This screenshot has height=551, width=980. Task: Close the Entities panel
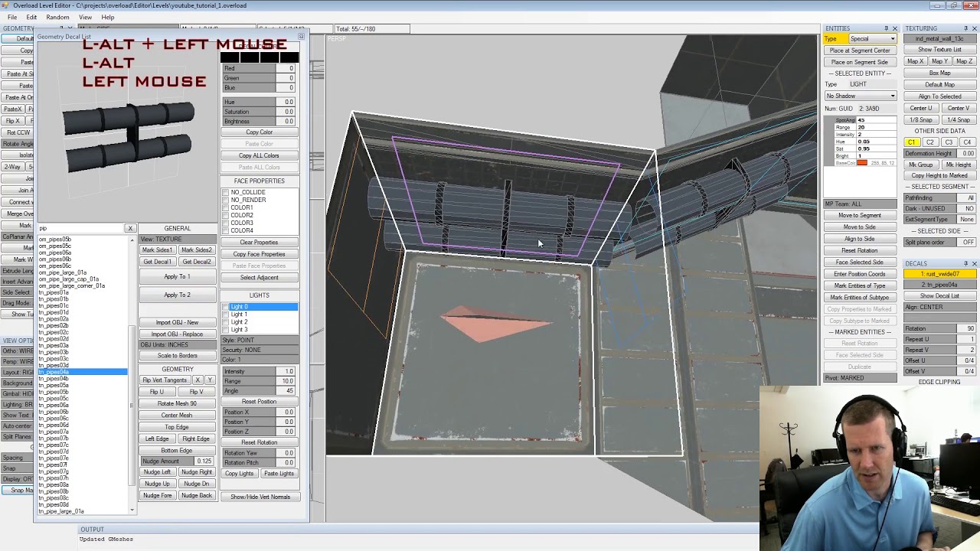[x=894, y=29]
